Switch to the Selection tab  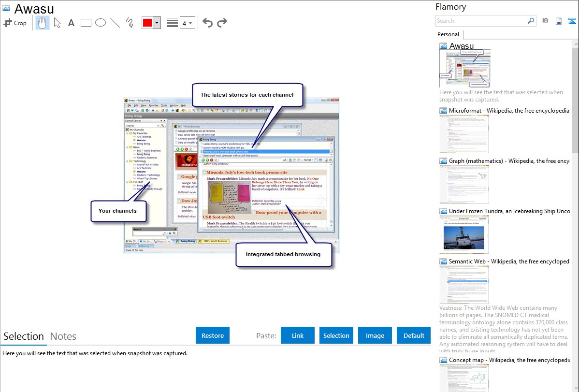point(24,336)
